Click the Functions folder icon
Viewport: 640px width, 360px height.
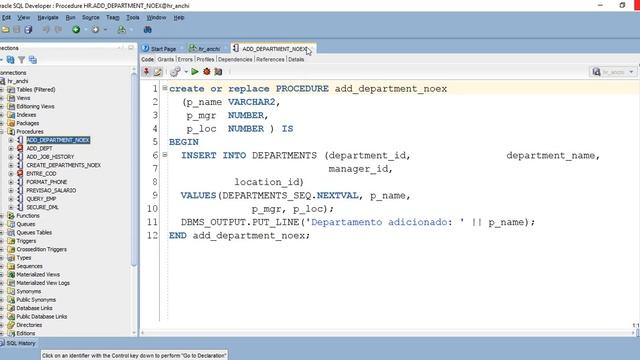point(11,216)
